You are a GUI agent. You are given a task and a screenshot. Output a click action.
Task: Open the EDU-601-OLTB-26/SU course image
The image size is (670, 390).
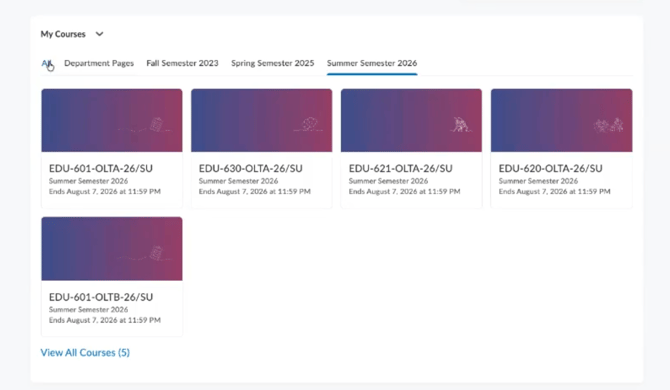[x=112, y=249]
